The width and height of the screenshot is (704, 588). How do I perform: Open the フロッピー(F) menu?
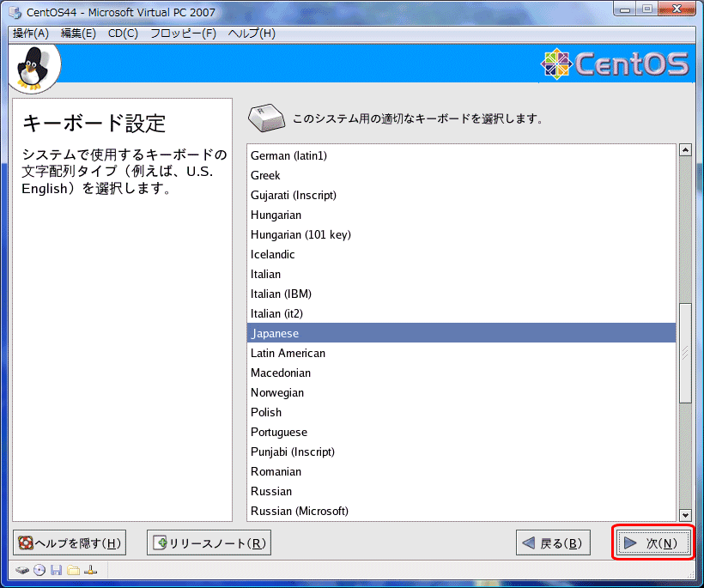183,33
